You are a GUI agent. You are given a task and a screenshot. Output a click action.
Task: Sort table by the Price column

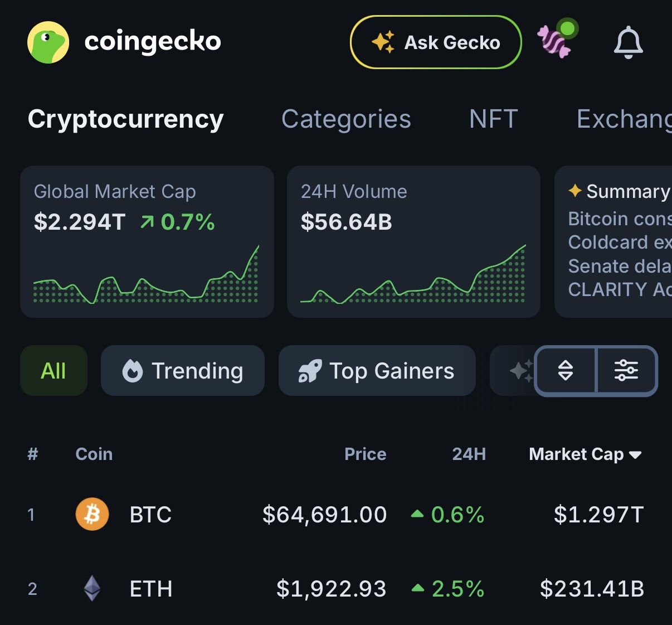pyautogui.click(x=365, y=454)
